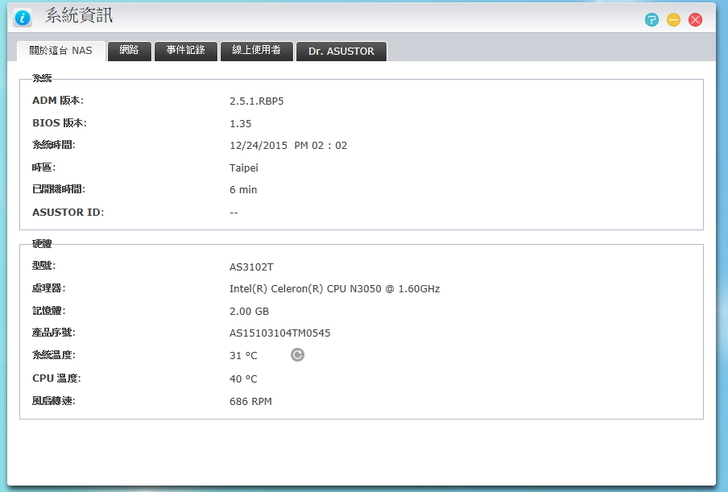Screen dimensions: 728x492
Task: Click the BIOS version value 1.35
Action: click(x=240, y=123)
